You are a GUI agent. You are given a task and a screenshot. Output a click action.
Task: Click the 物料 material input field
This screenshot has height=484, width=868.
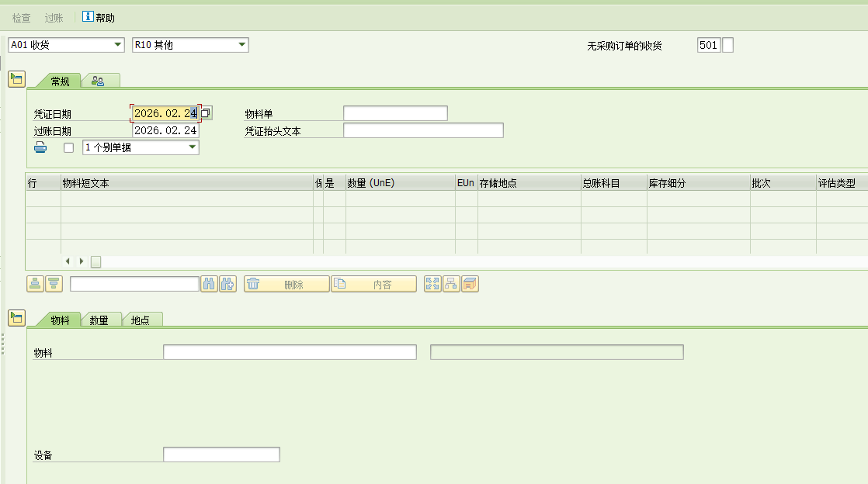[x=290, y=353]
